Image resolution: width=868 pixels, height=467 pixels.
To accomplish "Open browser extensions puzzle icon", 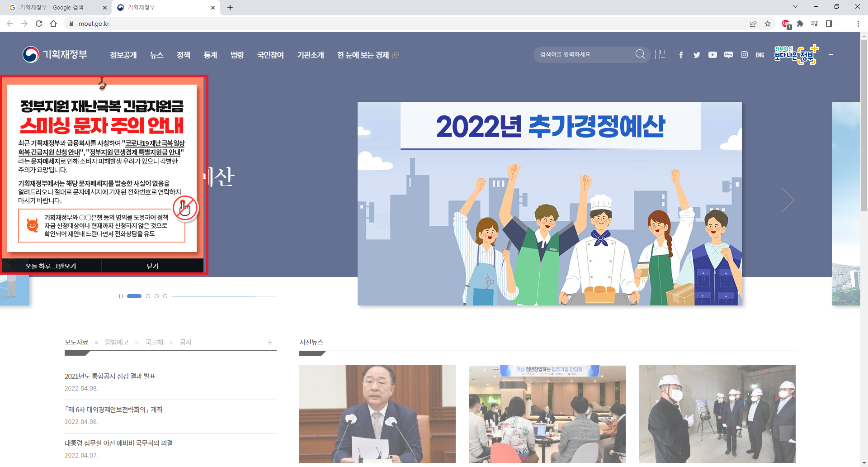I will 800,24.
